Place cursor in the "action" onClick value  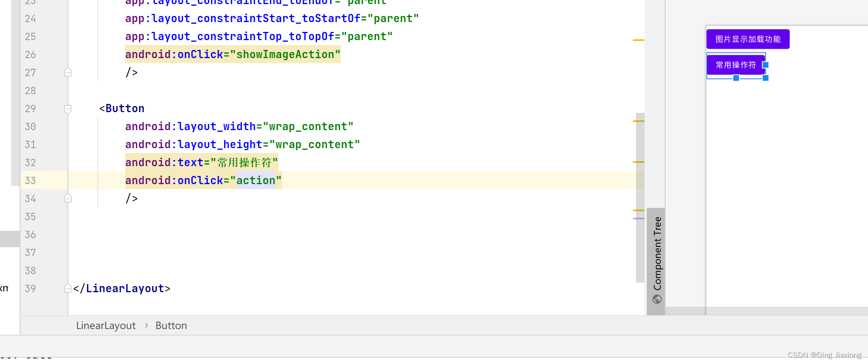tap(256, 180)
